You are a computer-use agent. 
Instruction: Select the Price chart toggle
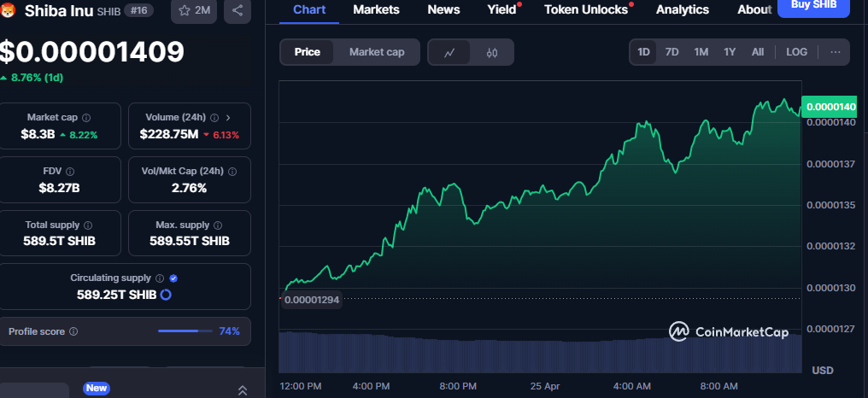(x=308, y=52)
